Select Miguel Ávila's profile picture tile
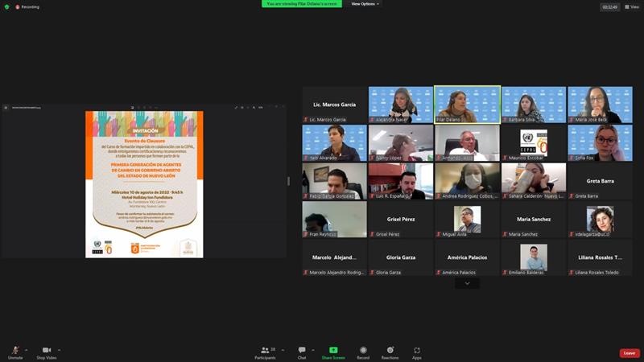Viewport: 644px width, 362px height. point(468,219)
